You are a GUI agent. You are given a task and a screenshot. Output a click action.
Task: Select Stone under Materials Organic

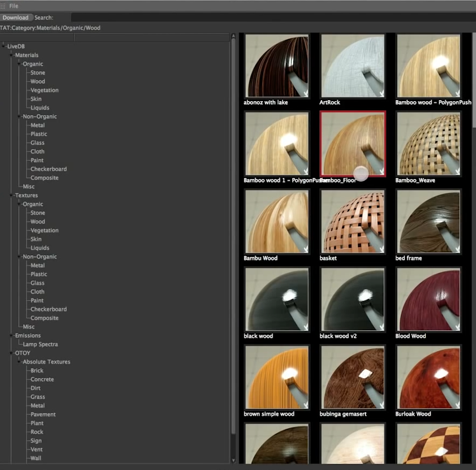[38, 72]
